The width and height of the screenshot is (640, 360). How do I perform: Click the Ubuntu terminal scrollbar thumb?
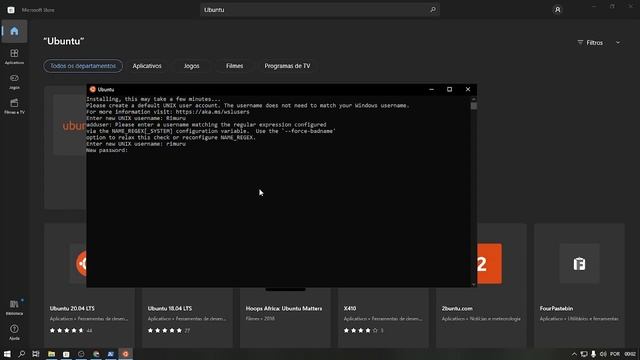click(473, 106)
